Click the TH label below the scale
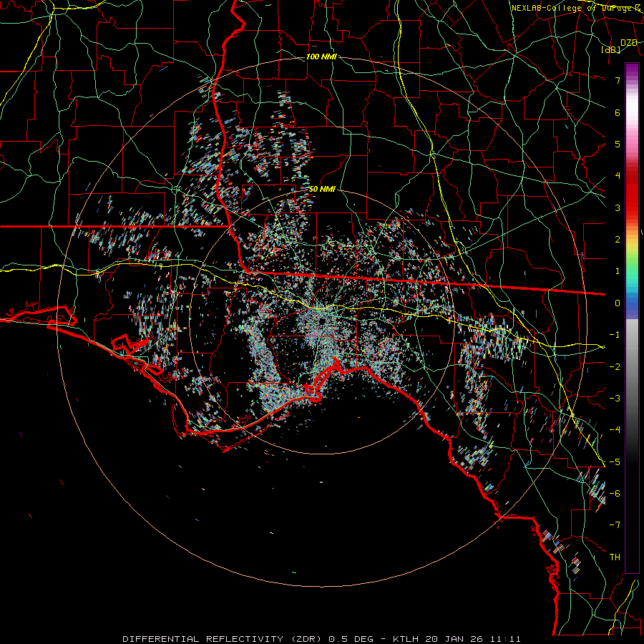The width and height of the screenshot is (644, 644). click(615, 557)
